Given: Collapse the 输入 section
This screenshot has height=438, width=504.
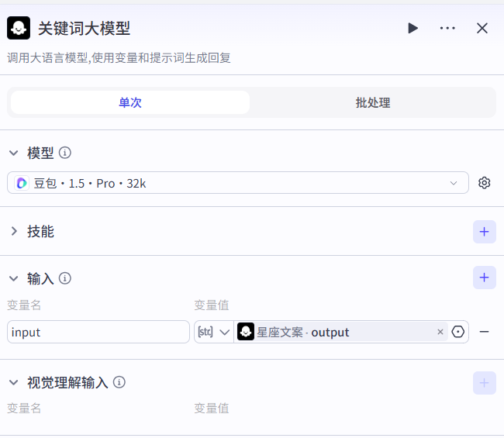Looking at the screenshot, I should [x=13, y=278].
